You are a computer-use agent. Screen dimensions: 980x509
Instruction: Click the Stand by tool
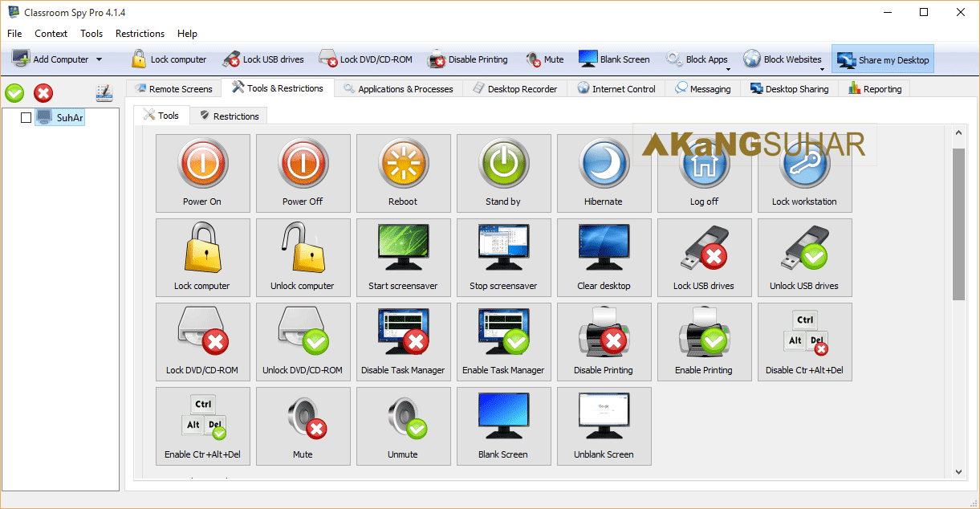click(503, 173)
